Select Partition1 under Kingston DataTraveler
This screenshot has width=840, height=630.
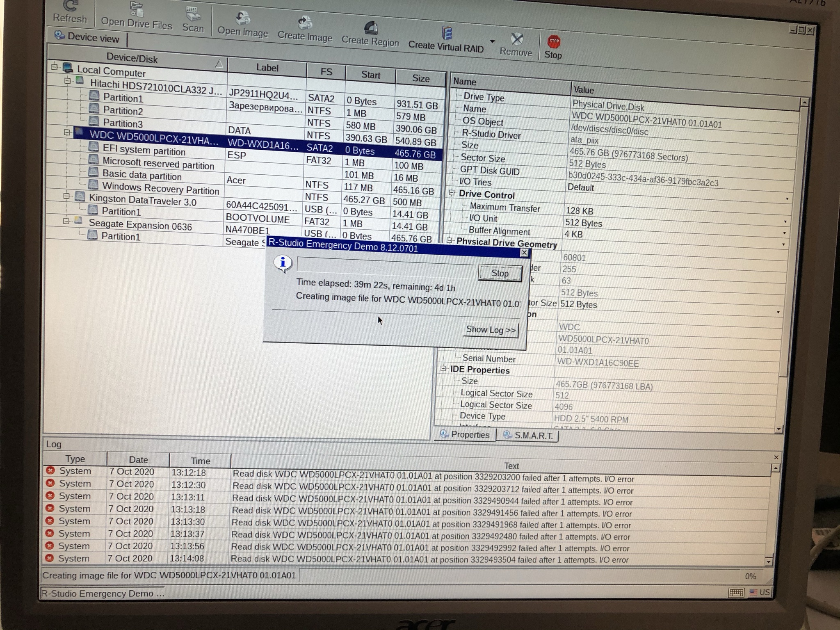121,211
